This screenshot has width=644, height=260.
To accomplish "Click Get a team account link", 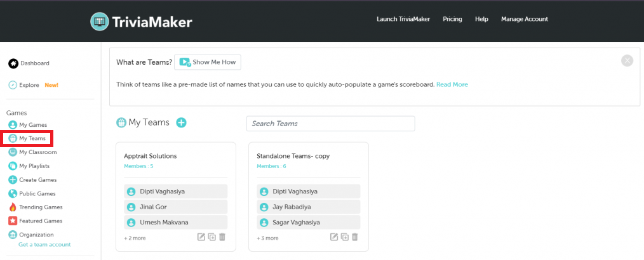I will pyautogui.click(x=44, y=244).
